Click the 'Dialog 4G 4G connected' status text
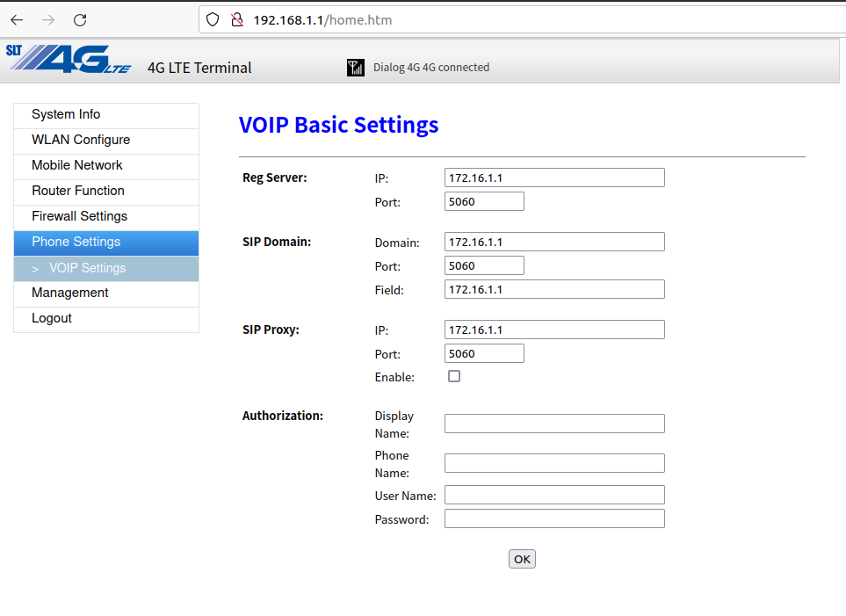Screen dimensions: 846x616 click(x=431, y=68)
